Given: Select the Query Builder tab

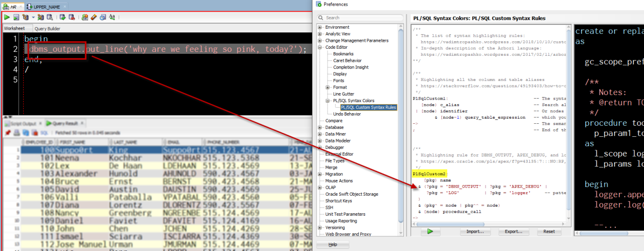Looking at the screenshot, I should click(47, 29).
